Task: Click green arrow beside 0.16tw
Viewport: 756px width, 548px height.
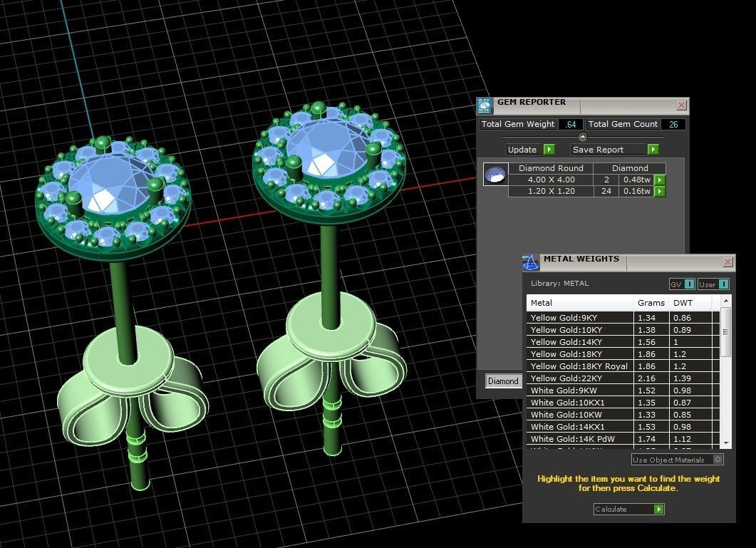Action: tap(660, 192)
